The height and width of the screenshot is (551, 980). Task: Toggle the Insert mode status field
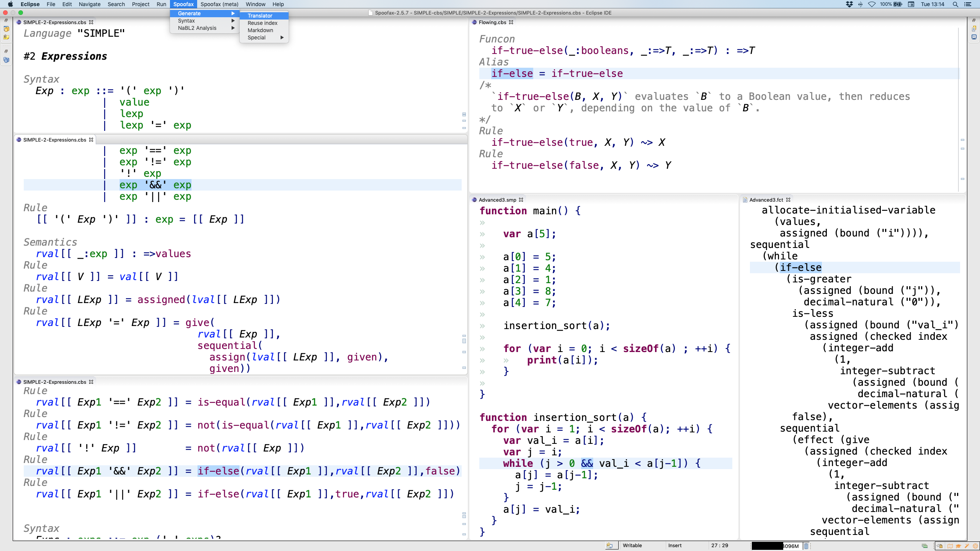[x=675, y=546]
